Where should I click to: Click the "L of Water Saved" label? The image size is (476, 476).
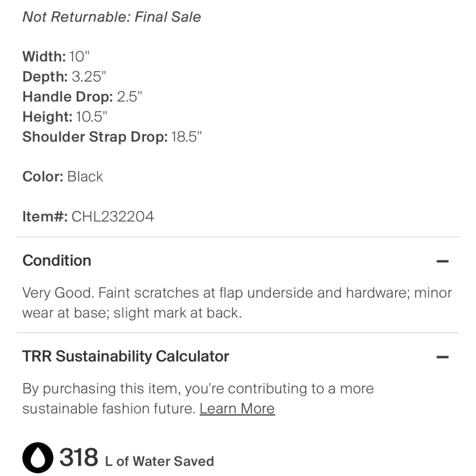pyautogui.click(x=159, y=461)
